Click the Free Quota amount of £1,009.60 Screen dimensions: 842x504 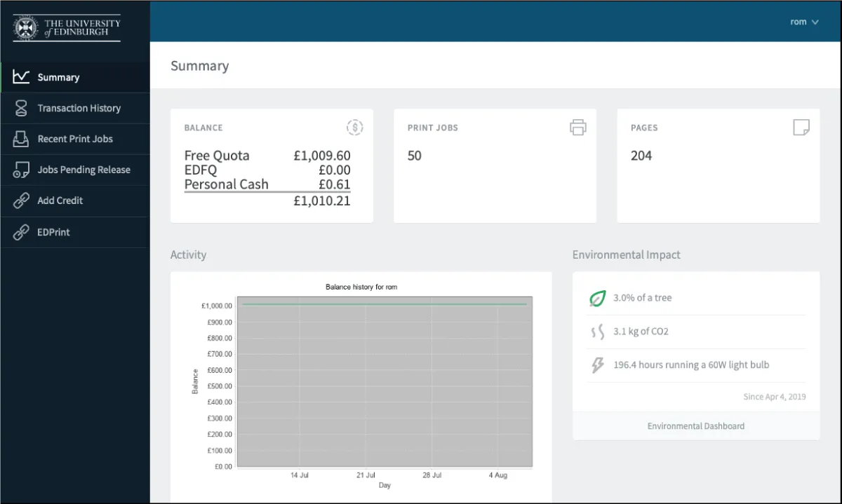[x=322, y=155]
